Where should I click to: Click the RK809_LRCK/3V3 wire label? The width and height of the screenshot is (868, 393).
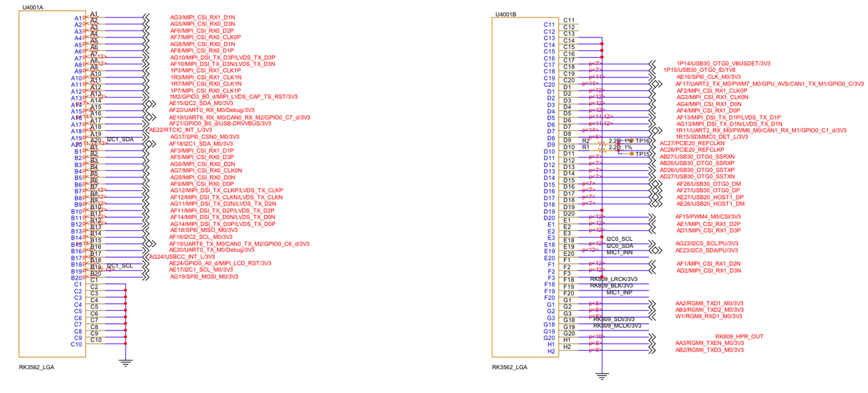tap(614, 279)
